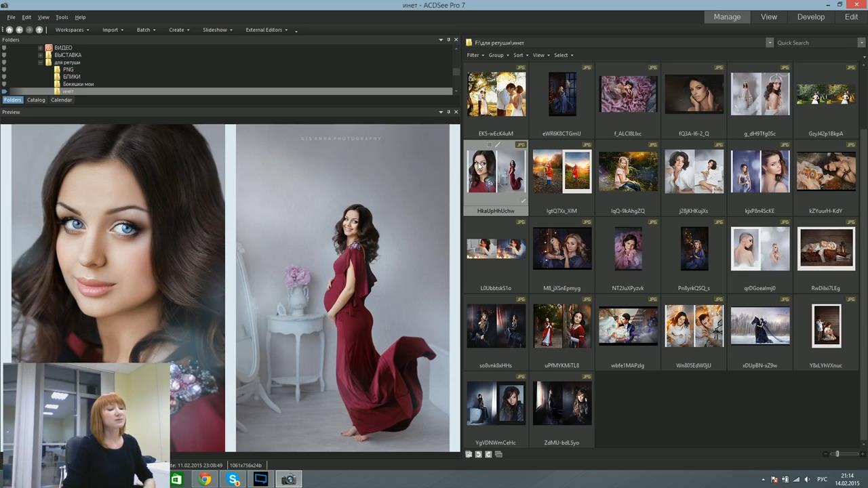Click the edit pencil icon on HkaUpHhUchw thumbnail
Screen dimensions: 868x488
(x=497, y=144)
